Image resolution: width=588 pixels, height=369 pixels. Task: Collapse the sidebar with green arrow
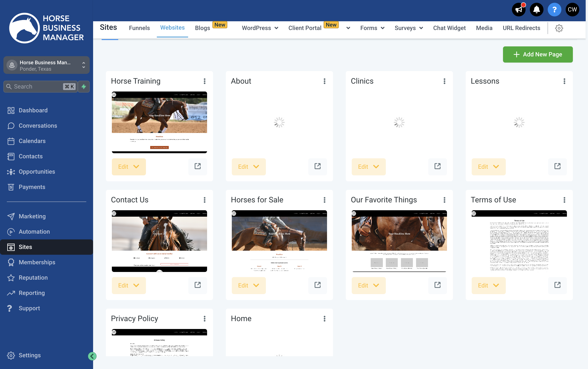click(92, 356)
